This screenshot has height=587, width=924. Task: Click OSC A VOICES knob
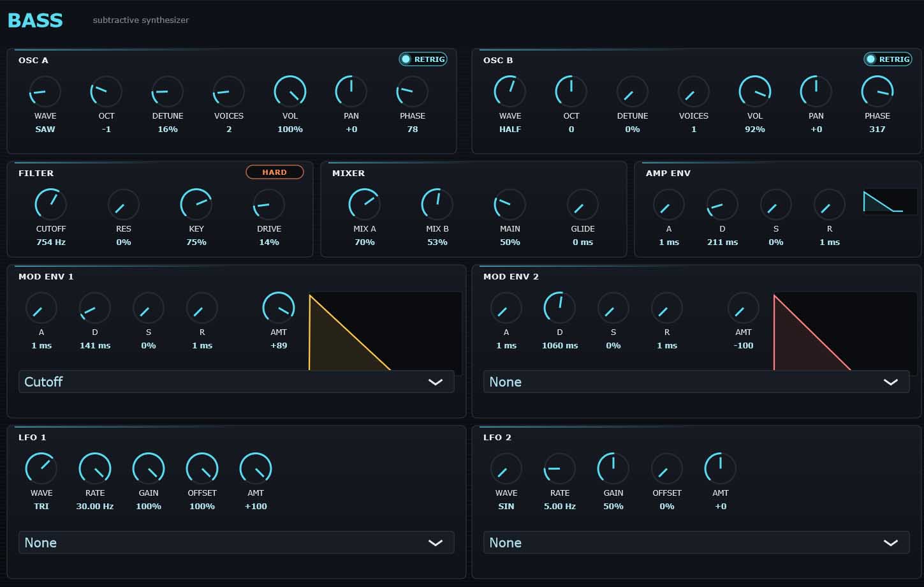click(x=229, y=92)
